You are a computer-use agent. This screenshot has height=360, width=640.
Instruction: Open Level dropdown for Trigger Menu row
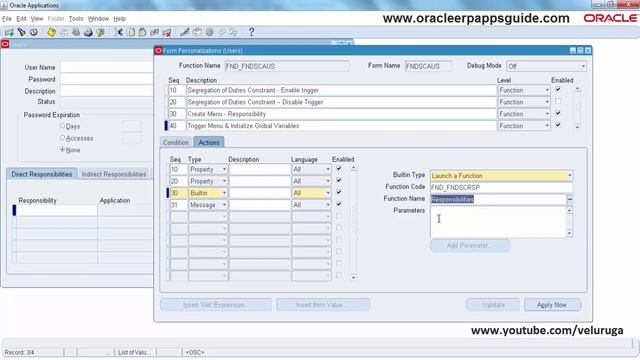pyautogui.click(x=547, y=126)
